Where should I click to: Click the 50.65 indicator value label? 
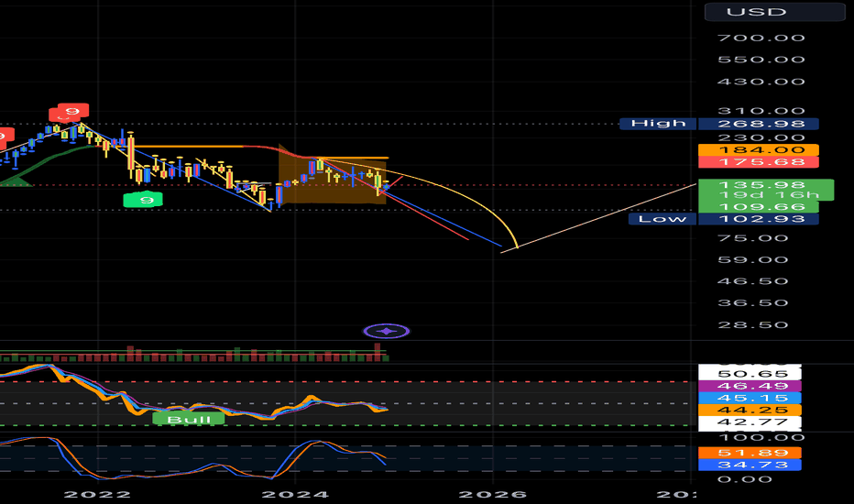point(750,373)
